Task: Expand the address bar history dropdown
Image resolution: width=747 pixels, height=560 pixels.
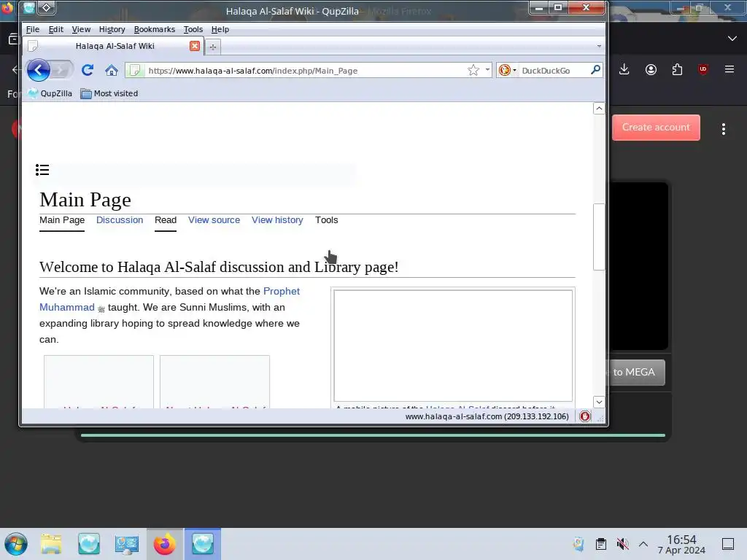Action: click(x=487, y=70)
